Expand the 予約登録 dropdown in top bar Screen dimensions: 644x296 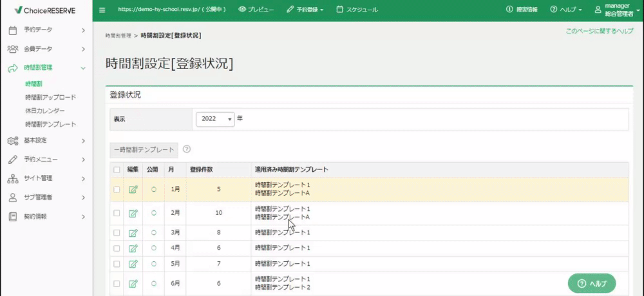pyautogui.click(x=305, y=10)
